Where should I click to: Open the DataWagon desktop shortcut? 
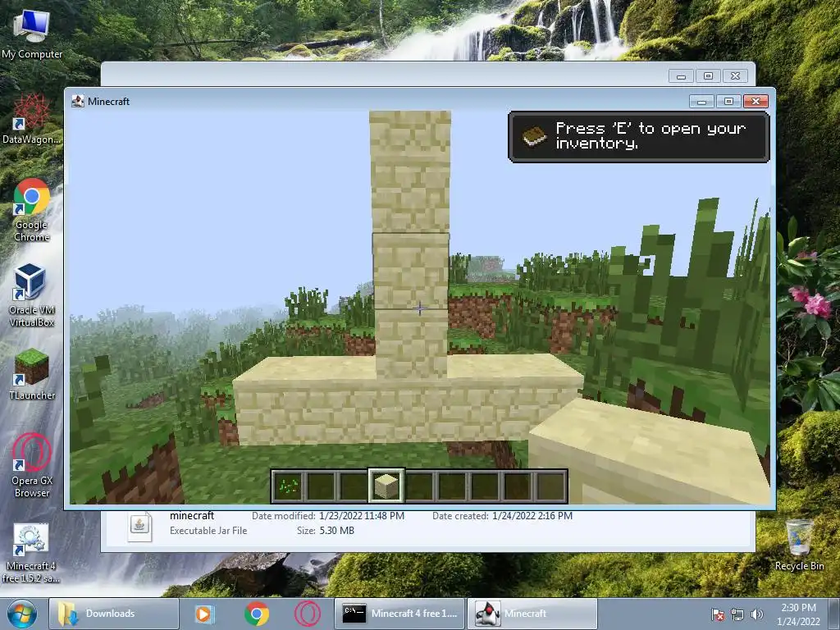[x=32, y=119]
